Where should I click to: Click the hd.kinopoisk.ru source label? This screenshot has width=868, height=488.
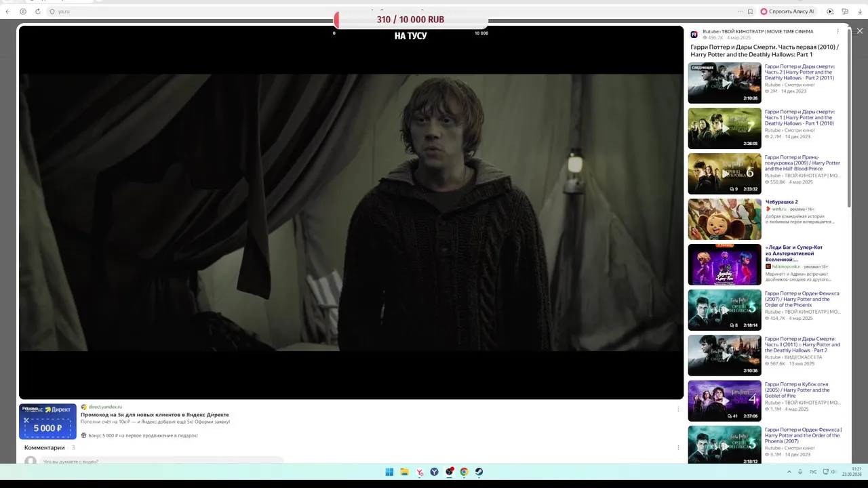click(786, 266)
